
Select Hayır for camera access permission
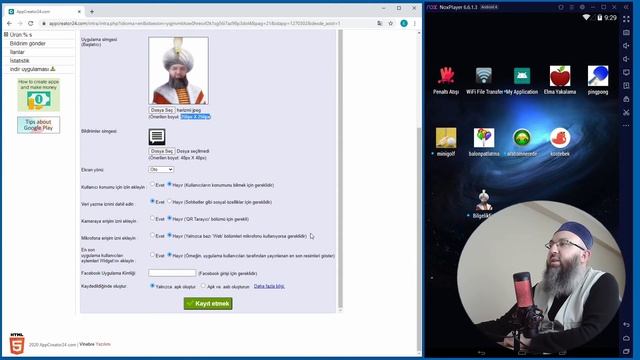pos(169,218)
